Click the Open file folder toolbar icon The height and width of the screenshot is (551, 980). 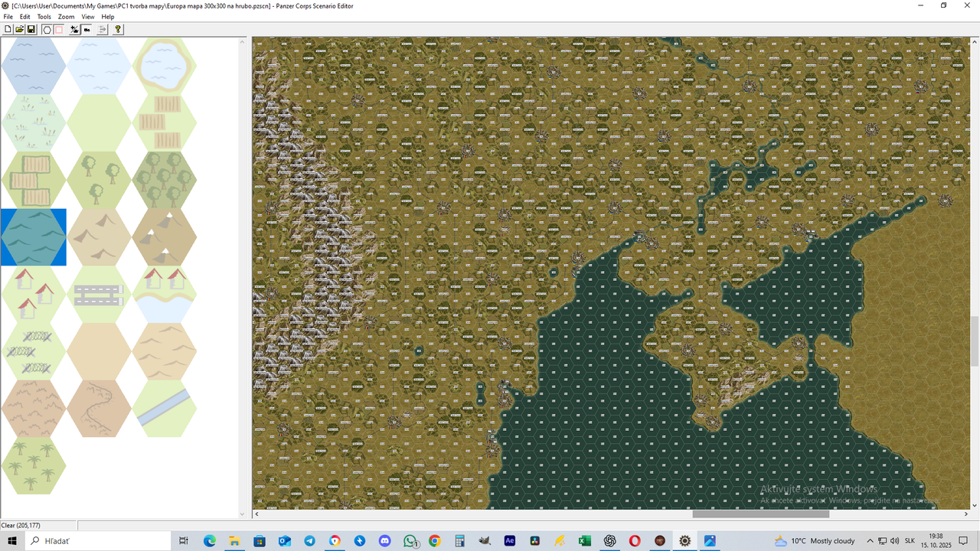[x=19, y=29]
